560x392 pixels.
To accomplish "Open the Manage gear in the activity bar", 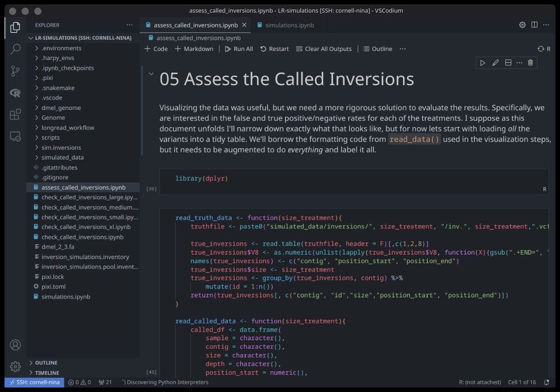I will point(15,366).
